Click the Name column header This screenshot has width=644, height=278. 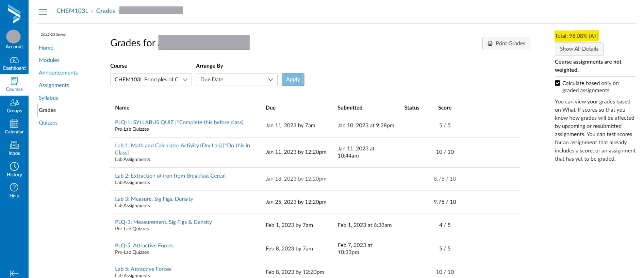122,108
